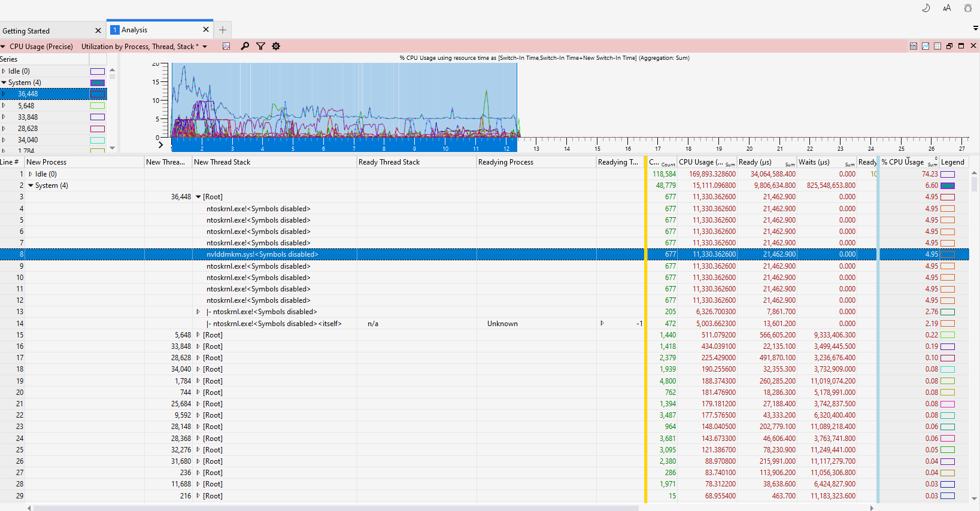Click the Series list header
Screen dimensions: 980x511
(44, 59)
